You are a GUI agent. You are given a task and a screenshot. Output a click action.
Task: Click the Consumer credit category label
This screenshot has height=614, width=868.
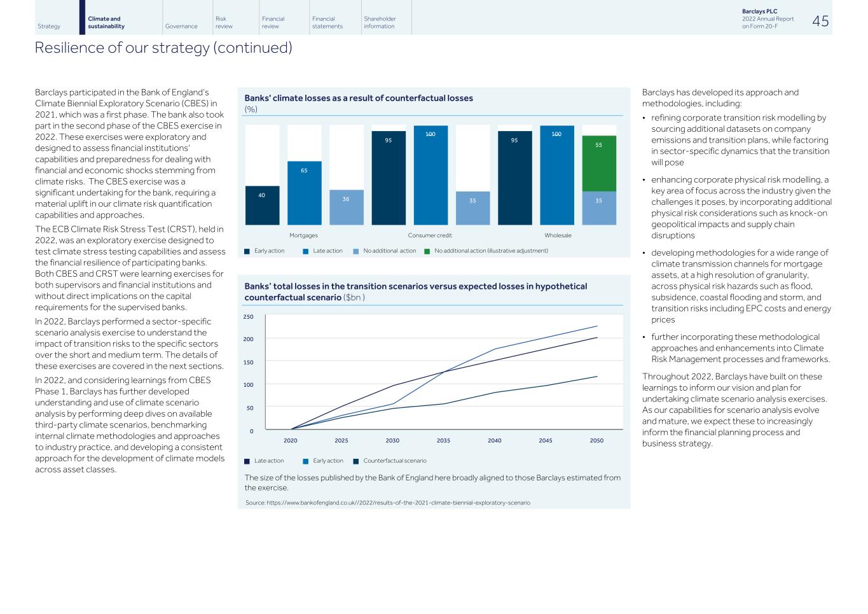(x=430, y=235)
